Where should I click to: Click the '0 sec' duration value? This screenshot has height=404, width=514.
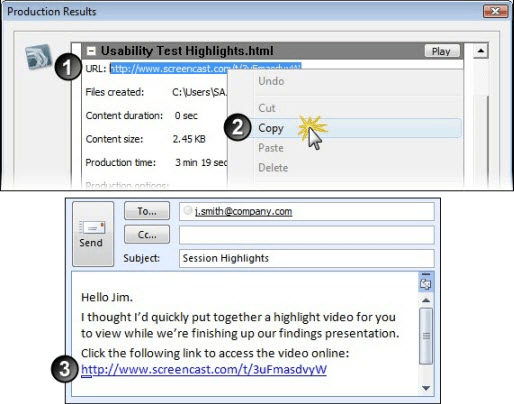click(x=186, y=115)
